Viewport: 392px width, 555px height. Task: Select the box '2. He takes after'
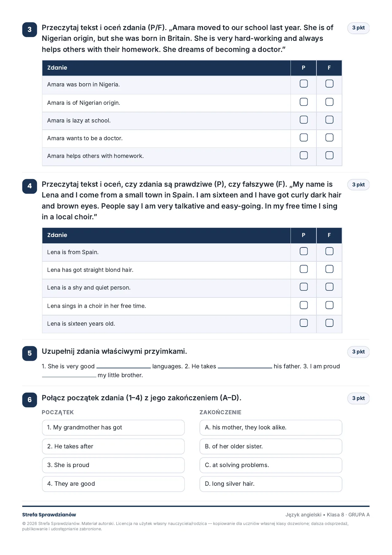point(113,446)
